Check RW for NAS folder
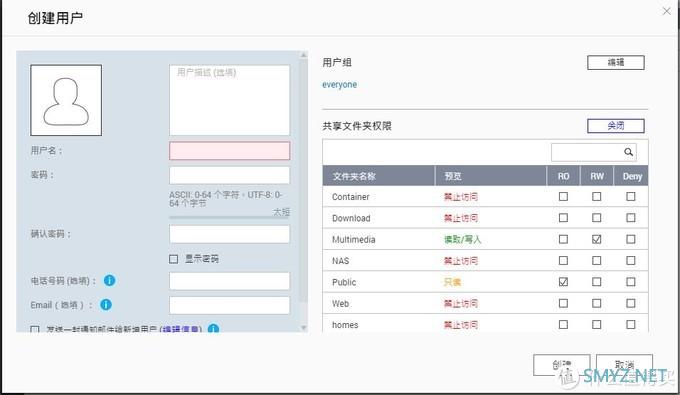Screen dimensions: 680x395 click(x=597, y=261)
